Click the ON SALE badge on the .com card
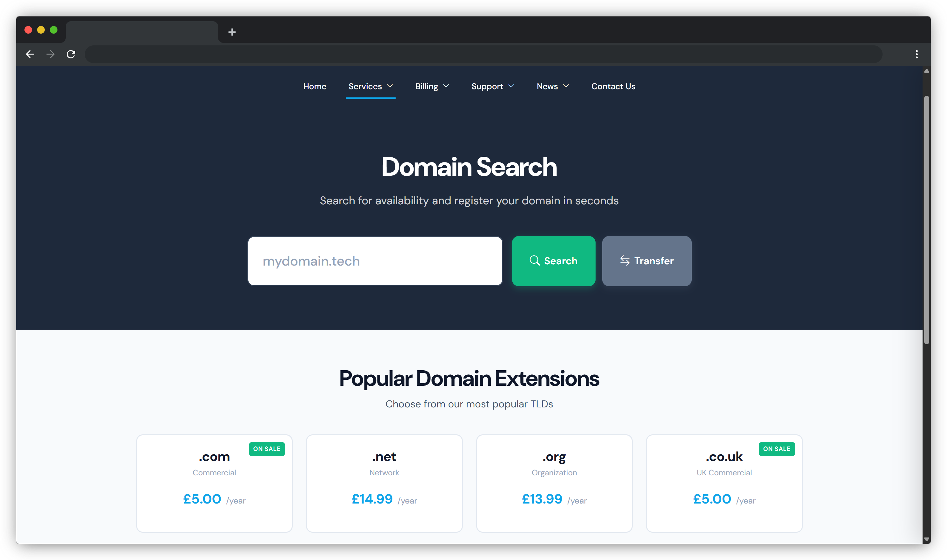 [x=267, y=449]
